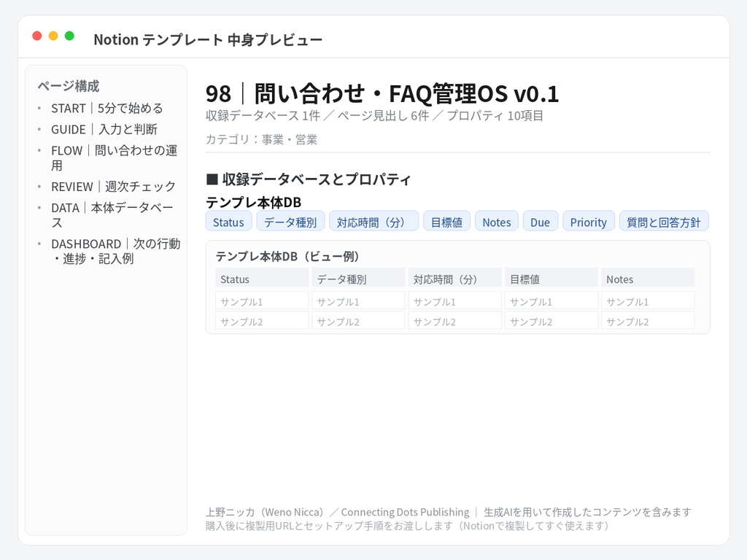Screen dimensions: 747x560
Task: Click the データ種別 property chip
Action: pyautogui.click(x=290, y=222)
